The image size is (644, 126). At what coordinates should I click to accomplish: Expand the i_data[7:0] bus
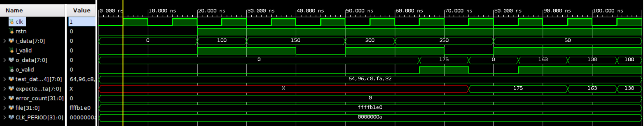coord(5,41)
